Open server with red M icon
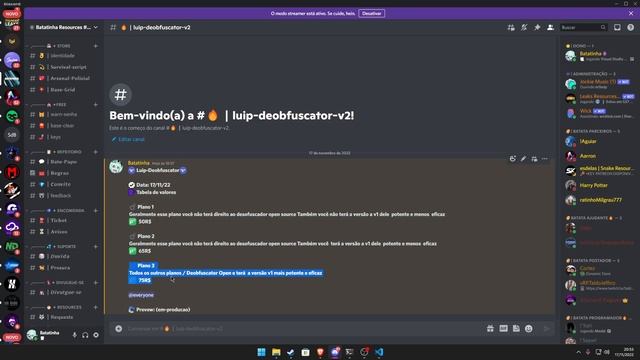The height and width of the screenshot is (360, 640). point(12,172)
